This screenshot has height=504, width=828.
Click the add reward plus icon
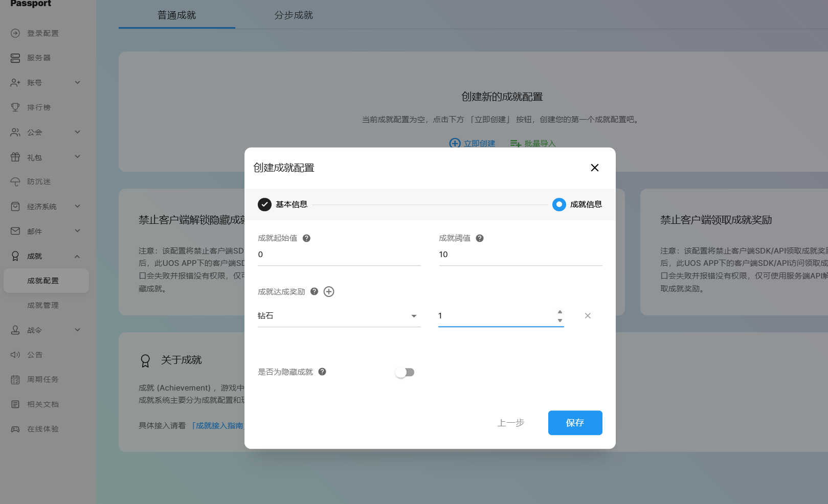click(329, 292)
